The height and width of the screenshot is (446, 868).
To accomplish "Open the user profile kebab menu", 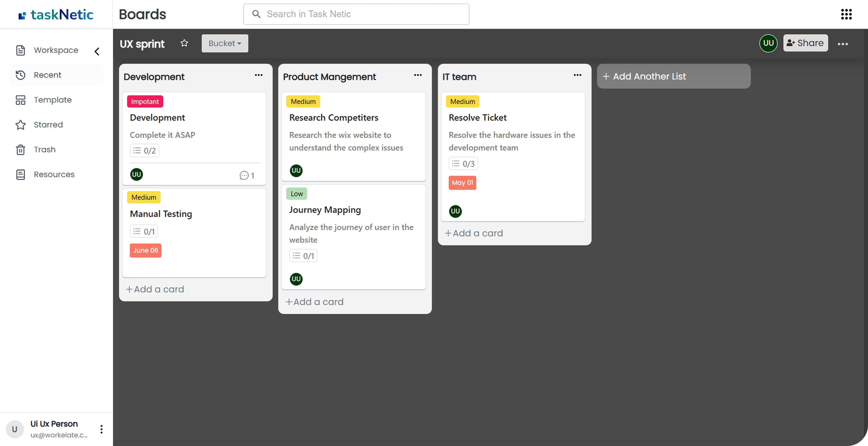I will 102,429.
